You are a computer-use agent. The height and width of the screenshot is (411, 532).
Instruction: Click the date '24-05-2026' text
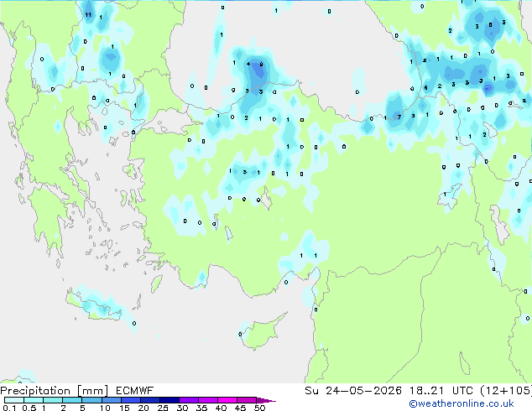point(363,391)
